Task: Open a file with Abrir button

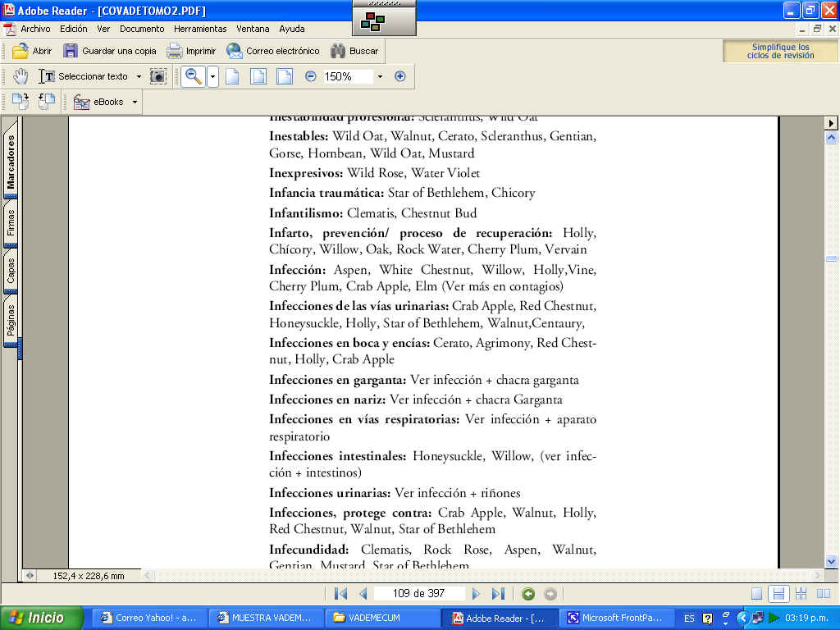Action: (32, 51)
